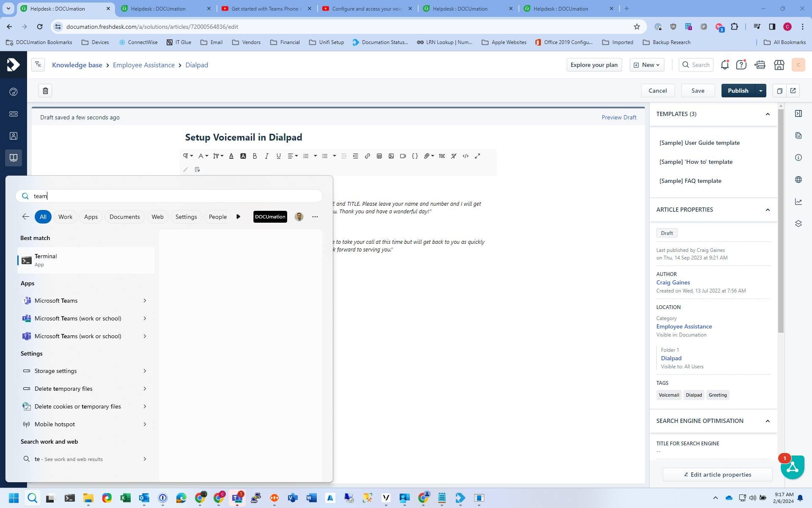Open the Preview Draft link
The image size is (812, 508).
[x=619, y=117]
